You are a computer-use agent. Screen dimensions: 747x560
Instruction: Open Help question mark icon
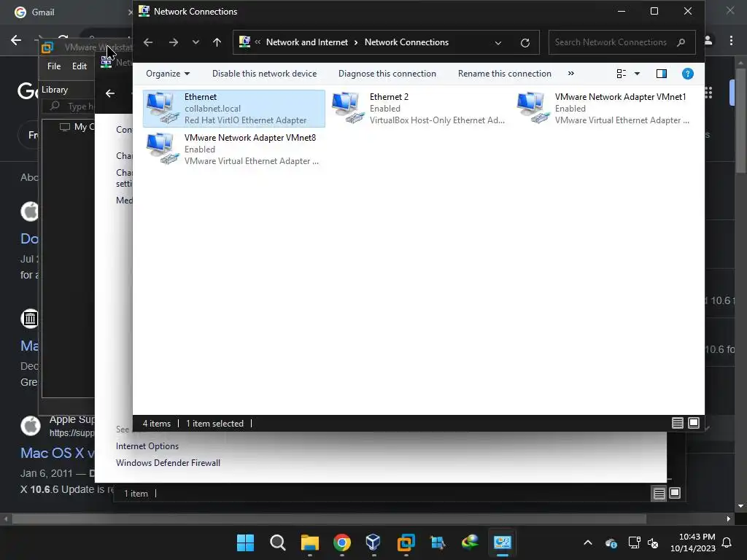pyautogui.click(x=687, y=74)
